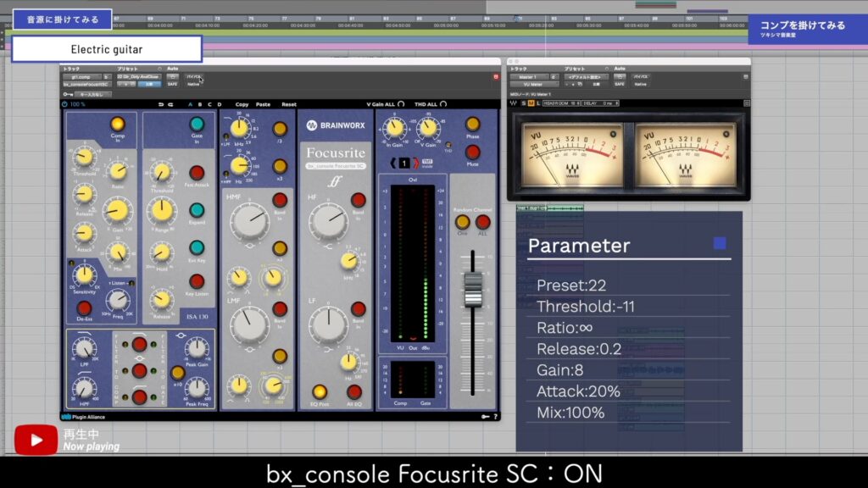
Task: Click the Copy settings button
Action: 242,104
